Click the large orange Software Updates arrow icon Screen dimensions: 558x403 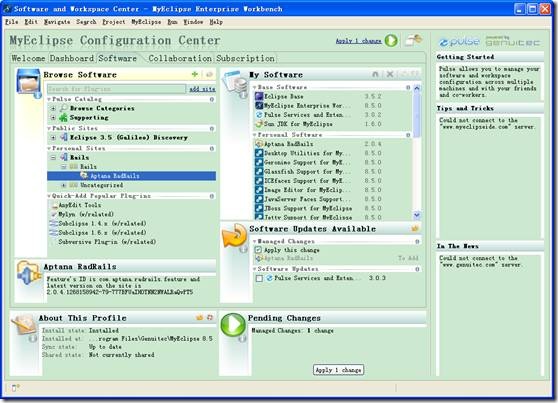click(x=234, y=235)
